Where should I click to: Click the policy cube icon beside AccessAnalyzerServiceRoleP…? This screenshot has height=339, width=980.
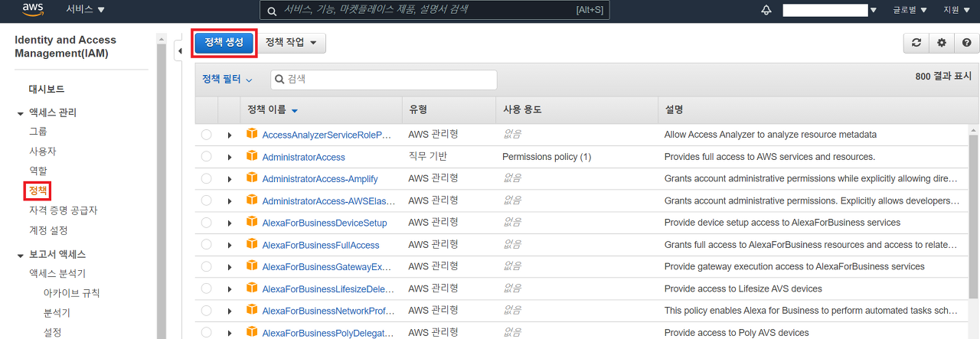pos(251,134)
